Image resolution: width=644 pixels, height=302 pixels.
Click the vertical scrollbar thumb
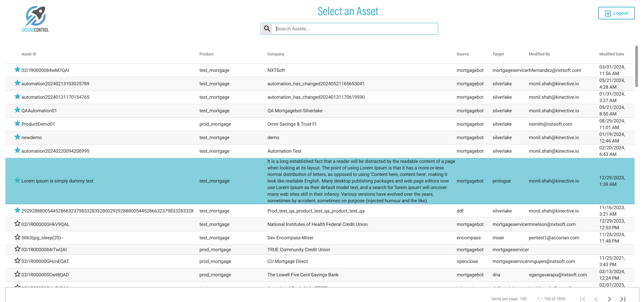pyautogui.click(x=636, y=66)
